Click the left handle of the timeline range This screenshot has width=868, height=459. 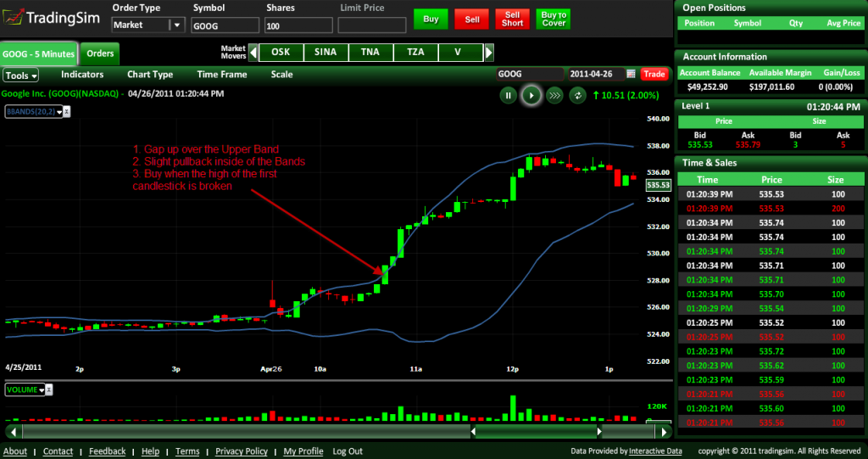coord(473,431)
